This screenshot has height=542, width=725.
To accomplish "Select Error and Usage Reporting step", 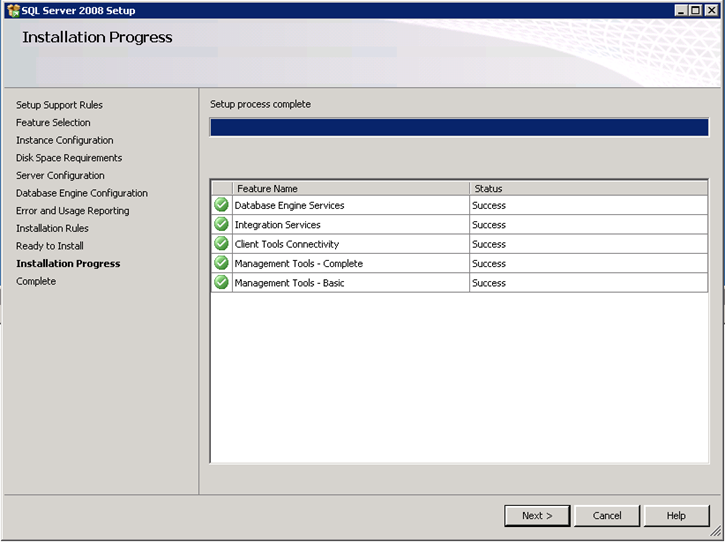I will 73,210.
